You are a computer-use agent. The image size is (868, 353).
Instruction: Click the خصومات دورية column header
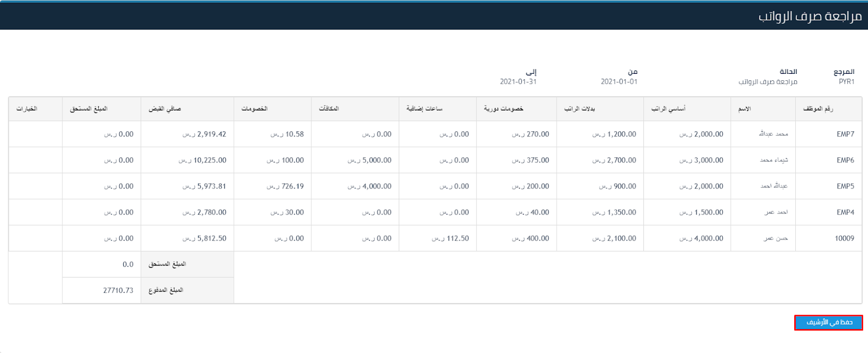tap(503, 109)
